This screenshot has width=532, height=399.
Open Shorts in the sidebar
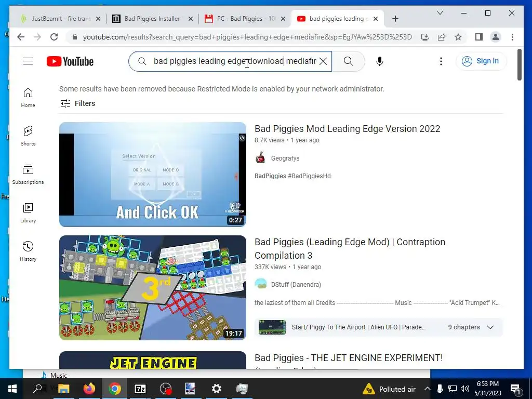(28, 136)
